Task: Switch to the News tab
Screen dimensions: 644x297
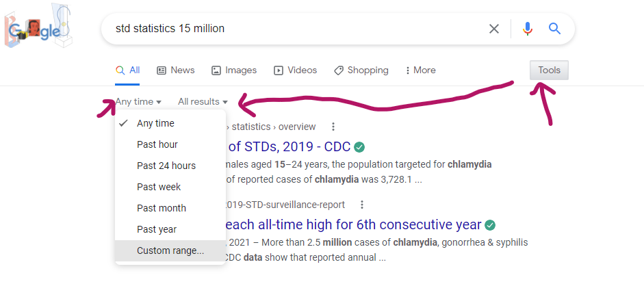Action: pyautogui.click(x=176, y=70)
